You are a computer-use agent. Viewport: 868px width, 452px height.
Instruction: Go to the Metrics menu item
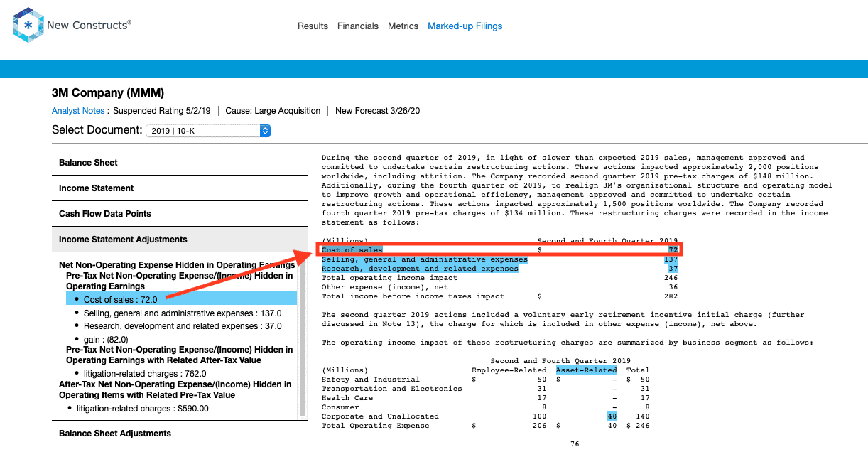click(403, 26)
